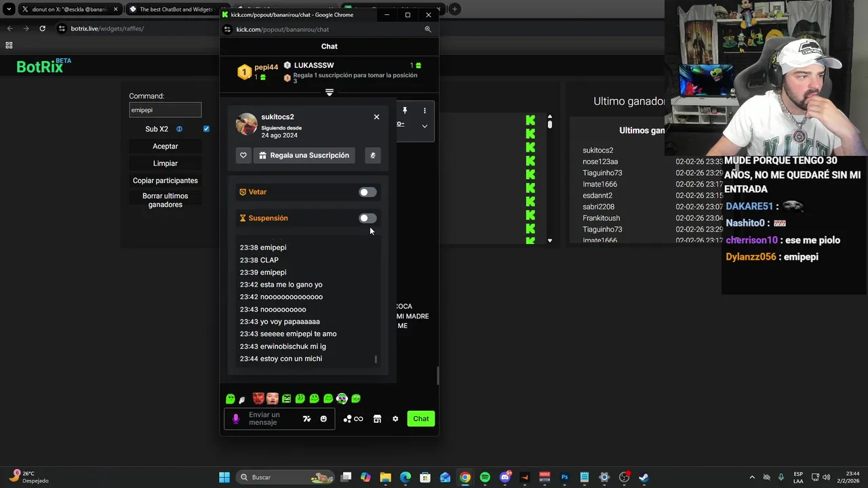Click the apps grid icon in bookmarks bar
868x488 pixels.
point(9,45)
